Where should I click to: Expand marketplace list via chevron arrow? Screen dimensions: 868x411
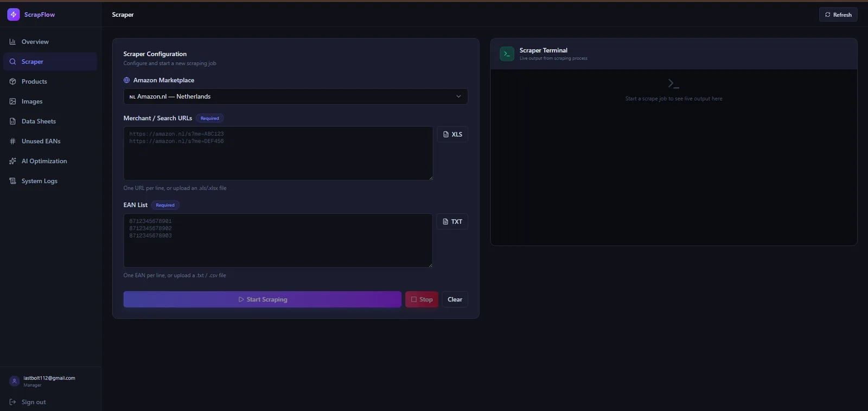(x=458, y=97)
